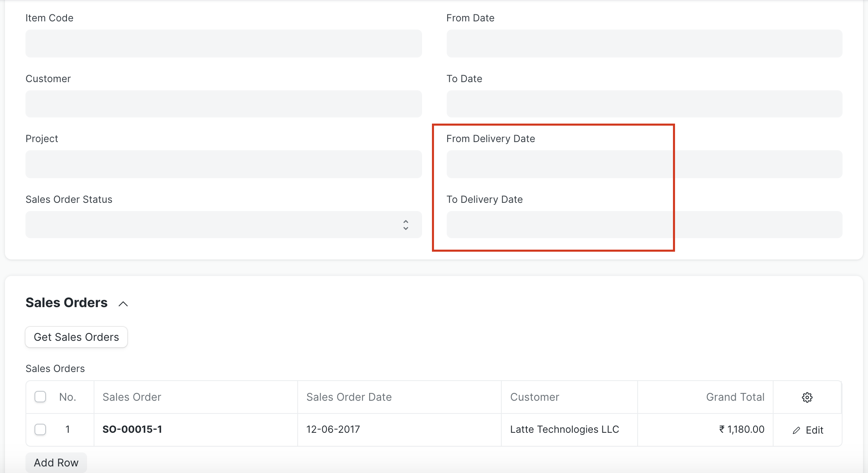Tick the checkbox for row 1
This screenshot has width=868, height=473.
40,429
